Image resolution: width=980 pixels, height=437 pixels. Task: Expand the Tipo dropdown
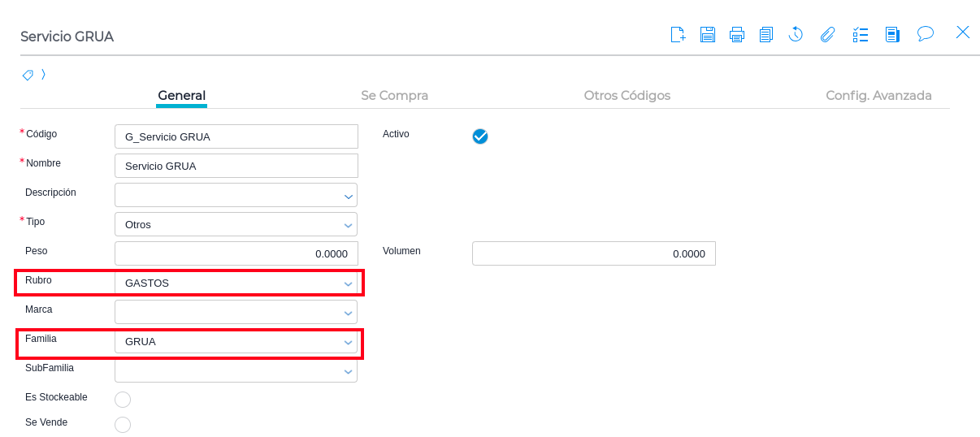(349, 225)
